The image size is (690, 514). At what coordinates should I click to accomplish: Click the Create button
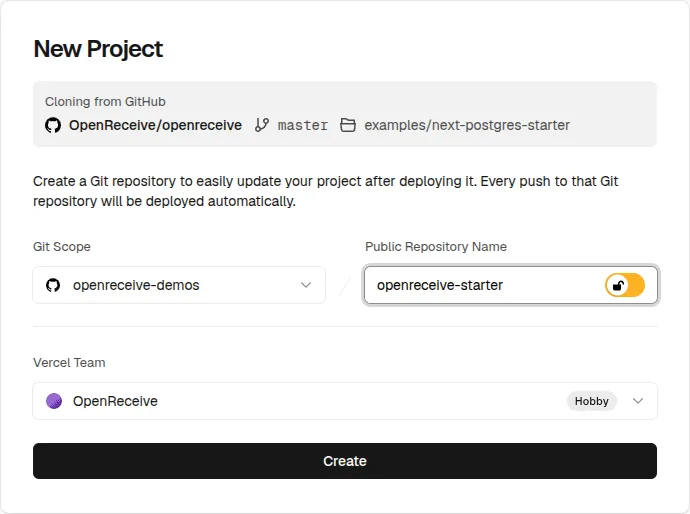click(345, 461)
